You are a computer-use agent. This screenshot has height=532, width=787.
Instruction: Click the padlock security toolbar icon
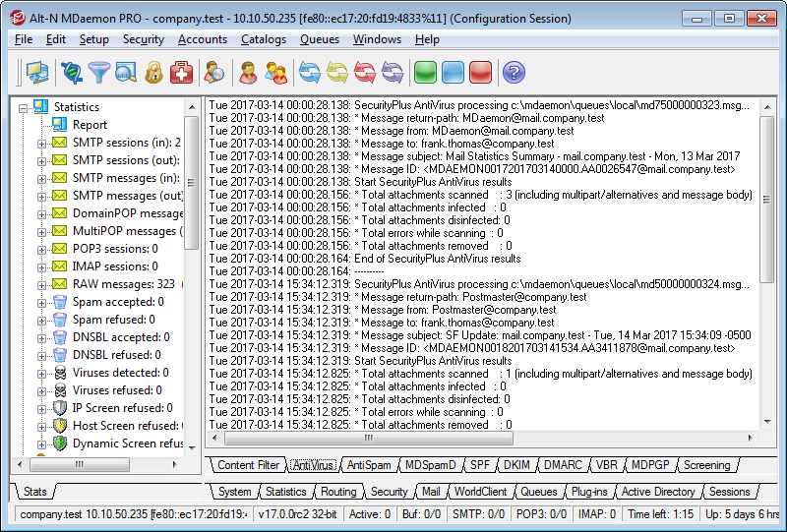(x=153, y=72)
